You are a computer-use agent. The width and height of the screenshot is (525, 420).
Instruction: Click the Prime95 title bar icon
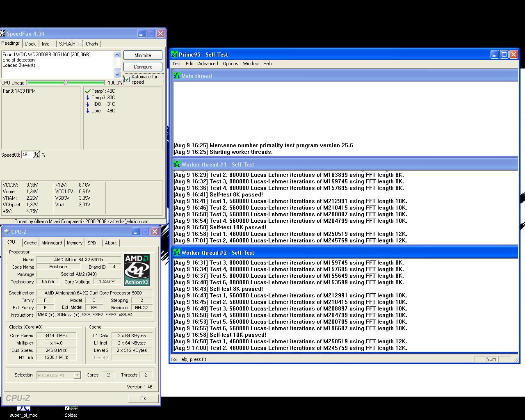pyautogui.click(x=174, y=54)
